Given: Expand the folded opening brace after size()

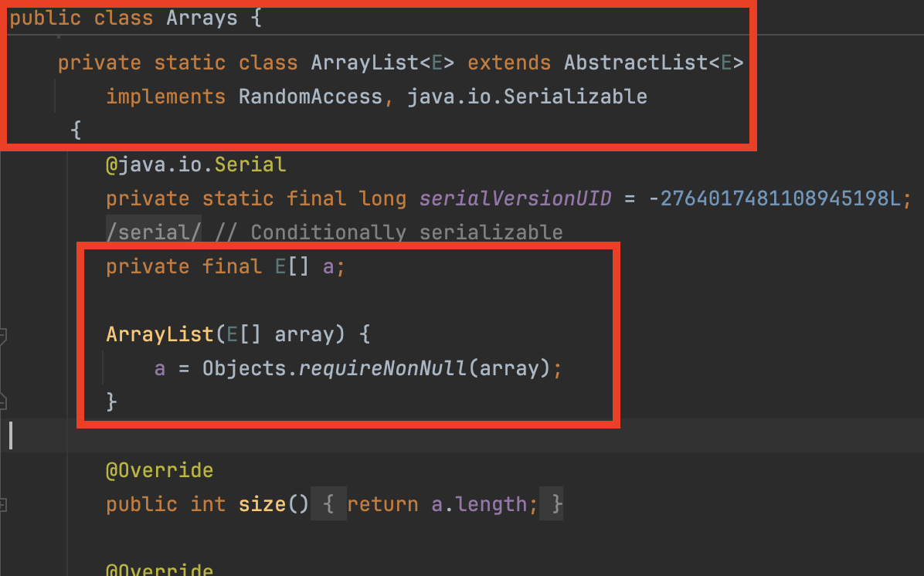Looking at the screenshot, I should (328, 504).
